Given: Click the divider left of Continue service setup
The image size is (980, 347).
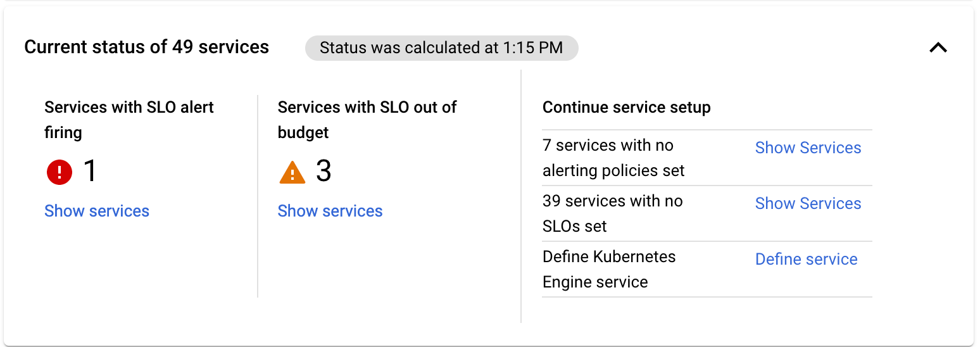Looking at the screenshot, I should (x=521, y=196).
